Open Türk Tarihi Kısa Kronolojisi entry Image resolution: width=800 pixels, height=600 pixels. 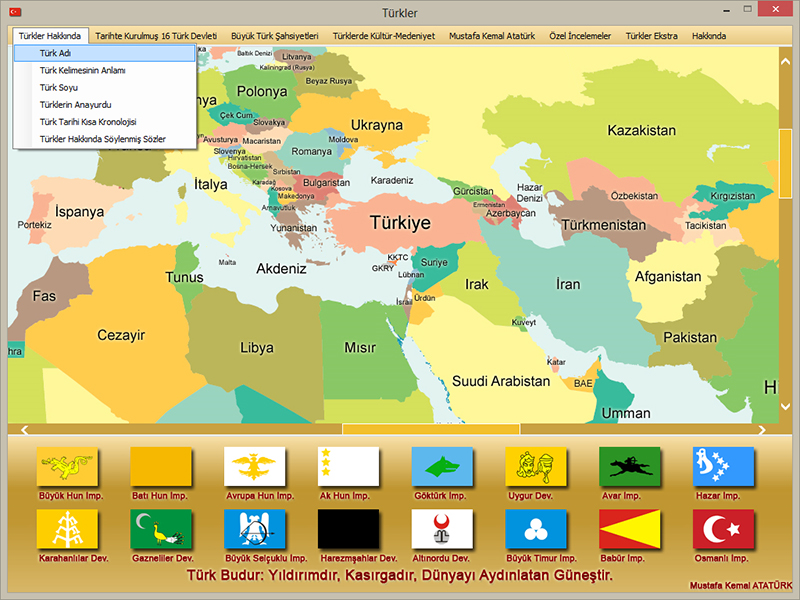pyautogui.click(x=88, y=121)
